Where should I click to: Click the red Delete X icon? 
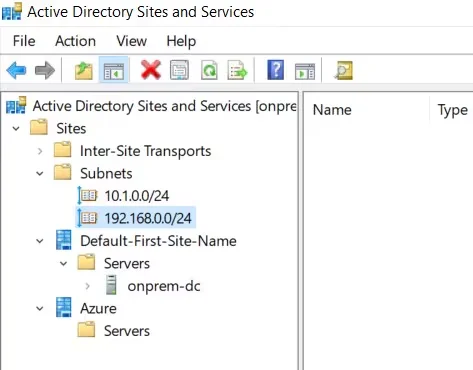151,70
